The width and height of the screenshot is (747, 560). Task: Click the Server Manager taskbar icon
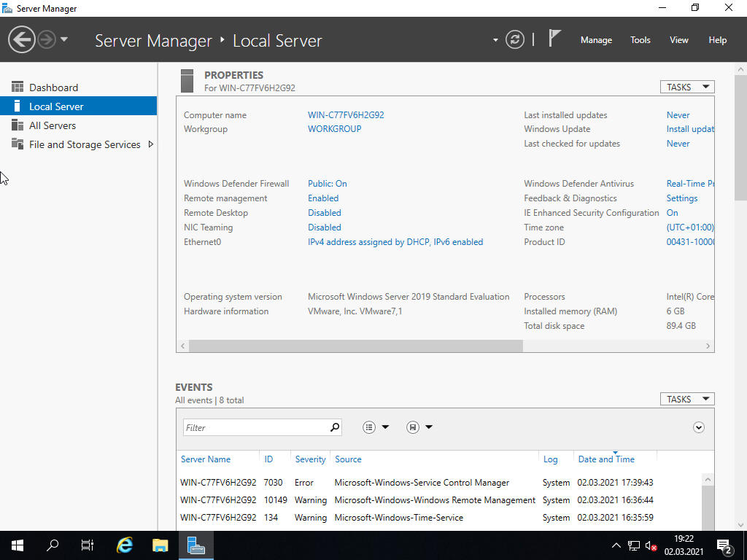(x=196, y=545)
